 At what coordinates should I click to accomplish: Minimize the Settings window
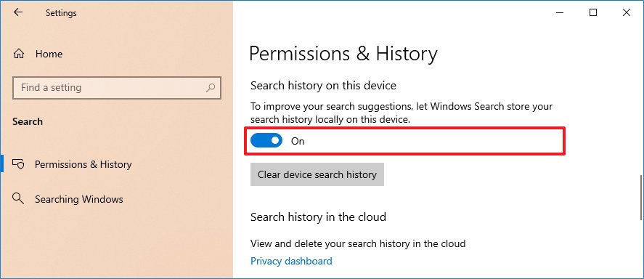pyautogui.click(x=559, y=13)
